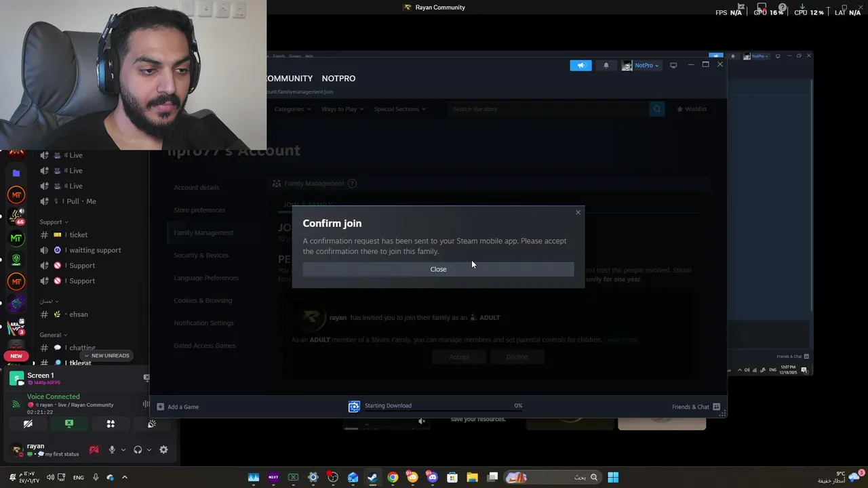The height and width of the screenshot is (488, 868).
Task: Open Steam announcements megaphone icon
Action: pyautogui.click(x=580, y=66)
